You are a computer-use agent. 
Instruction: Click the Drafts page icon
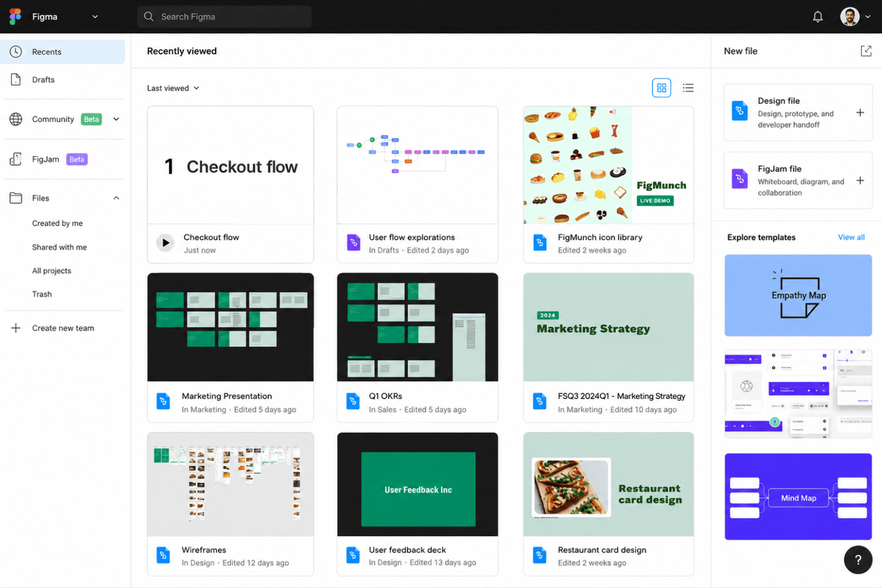pyautogui.click(x=16, y=79)
